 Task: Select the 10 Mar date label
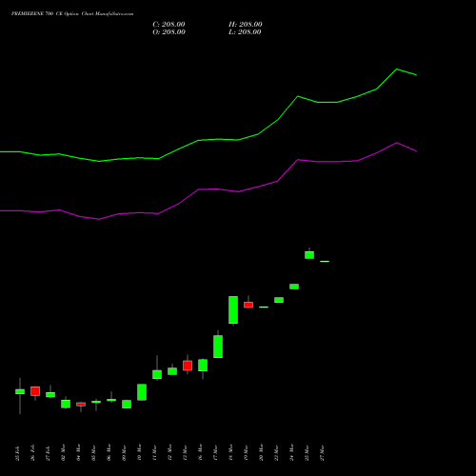(x=140, y=453)
